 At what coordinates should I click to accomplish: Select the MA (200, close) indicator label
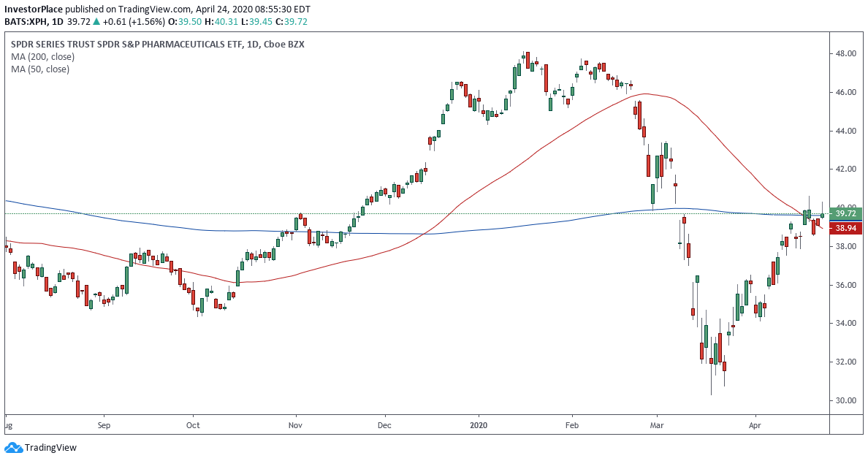pyautogui.click(x=40, y=56)
